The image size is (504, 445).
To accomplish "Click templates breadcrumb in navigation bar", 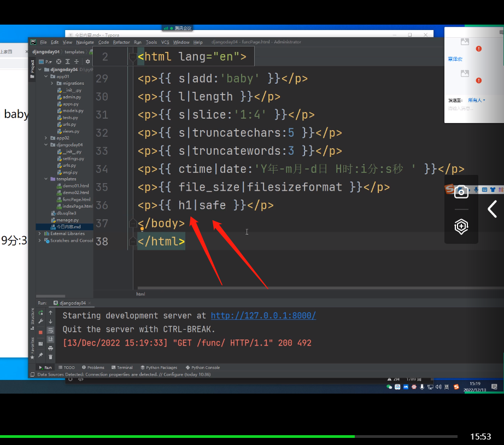I will (x=74, y=52).
